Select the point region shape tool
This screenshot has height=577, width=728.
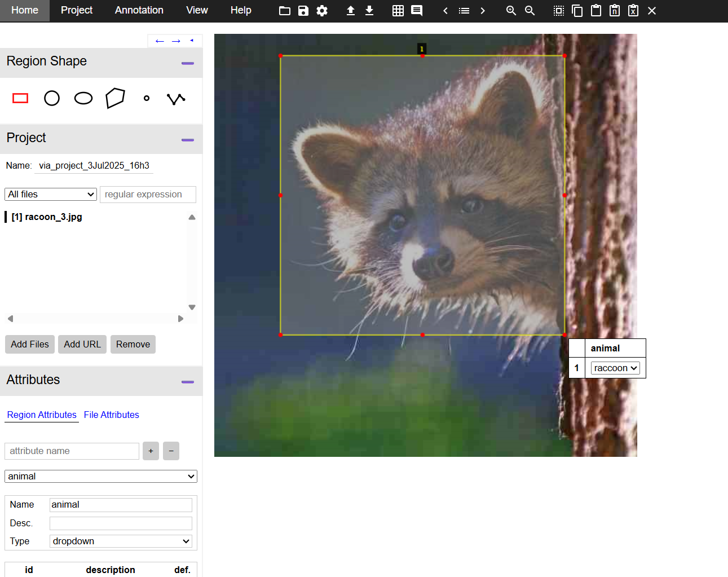point(147,99)
